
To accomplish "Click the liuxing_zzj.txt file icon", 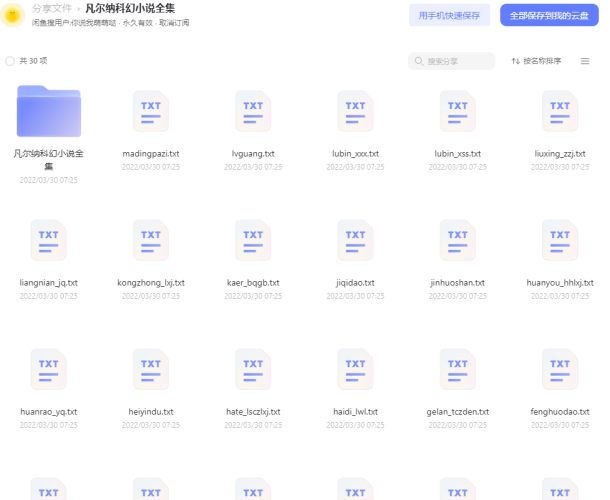I will tap(560, 111).
